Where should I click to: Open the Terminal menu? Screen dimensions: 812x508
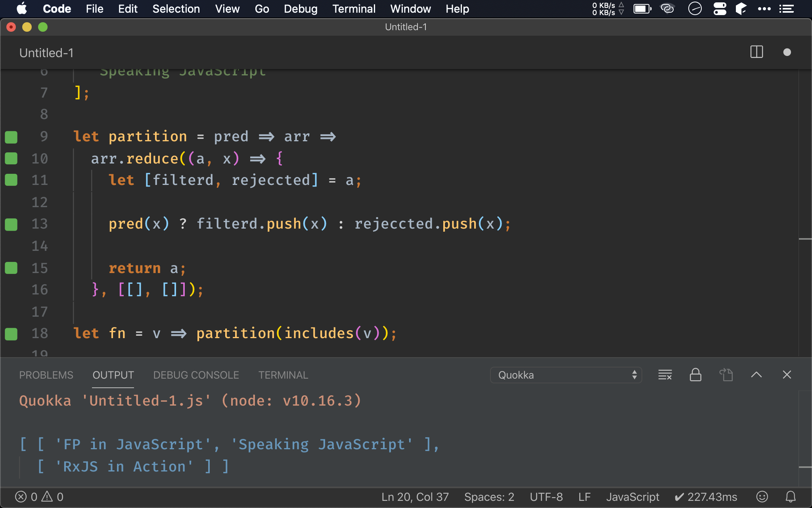[354, 9]
